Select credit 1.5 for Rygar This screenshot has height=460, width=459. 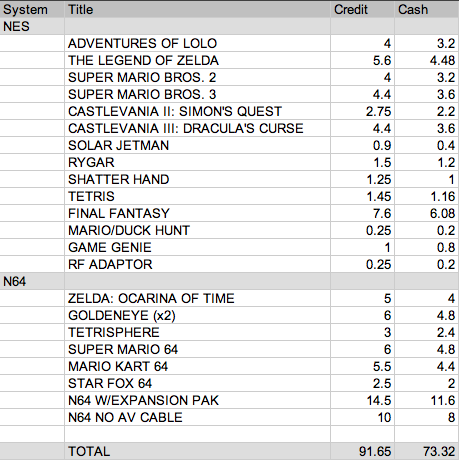[x=362, y=162]
